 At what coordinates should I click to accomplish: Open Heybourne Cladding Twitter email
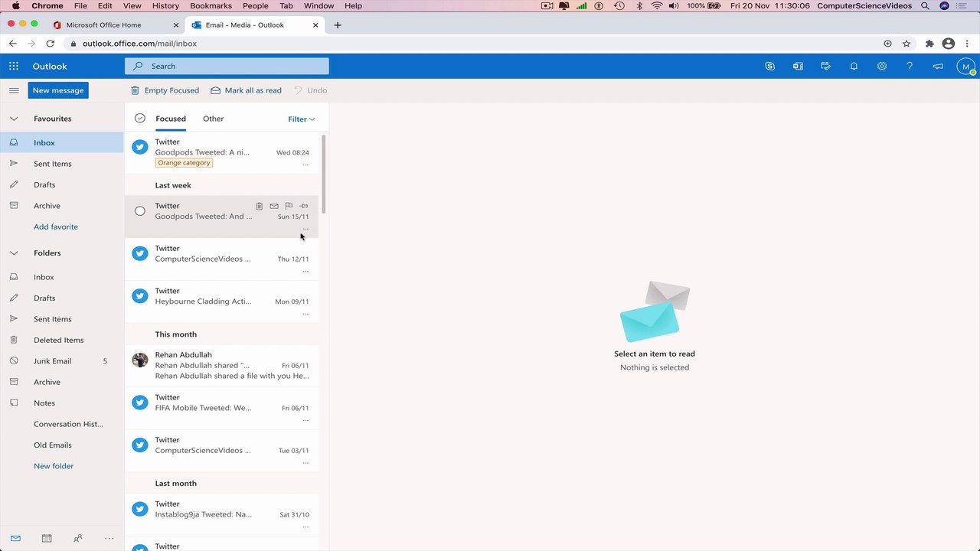click(x=221, y=302)
